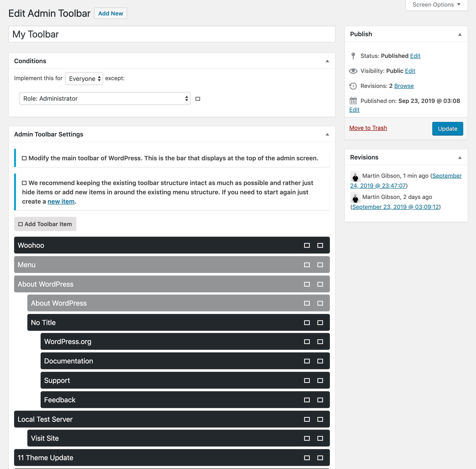Click the rightmost icon on Local Test Server row
This screenshot has height=469, width=476.
coord(320,419)
